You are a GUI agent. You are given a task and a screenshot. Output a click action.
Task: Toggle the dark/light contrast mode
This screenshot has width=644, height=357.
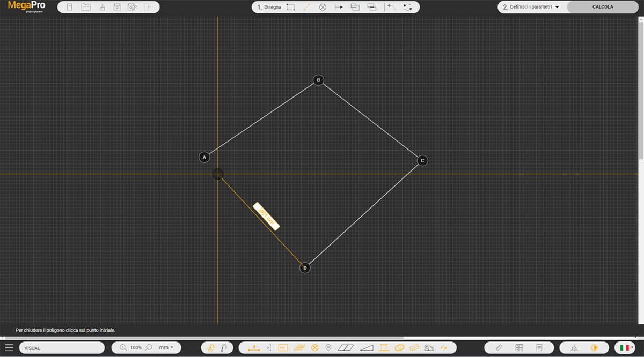click(594, 347)
